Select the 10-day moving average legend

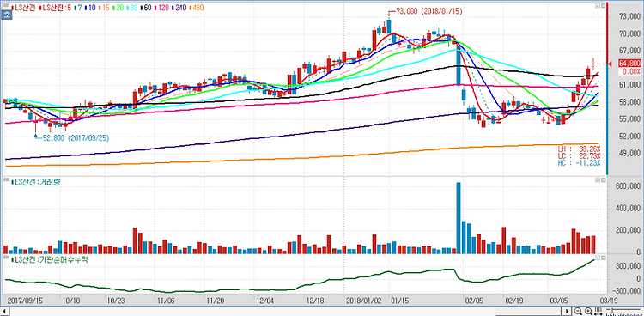click(x=90, y=8)
